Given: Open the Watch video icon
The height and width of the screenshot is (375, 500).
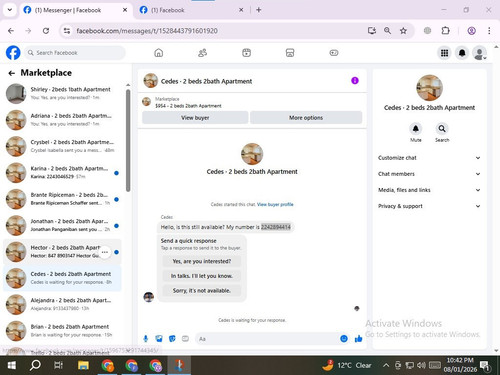Looking at the screenshot, I should click(246, 53).
